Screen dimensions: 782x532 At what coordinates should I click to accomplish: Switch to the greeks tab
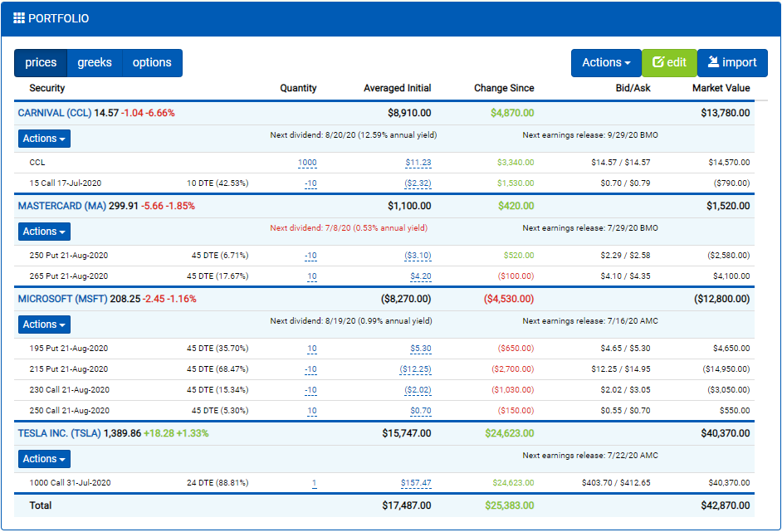point(95,63)
